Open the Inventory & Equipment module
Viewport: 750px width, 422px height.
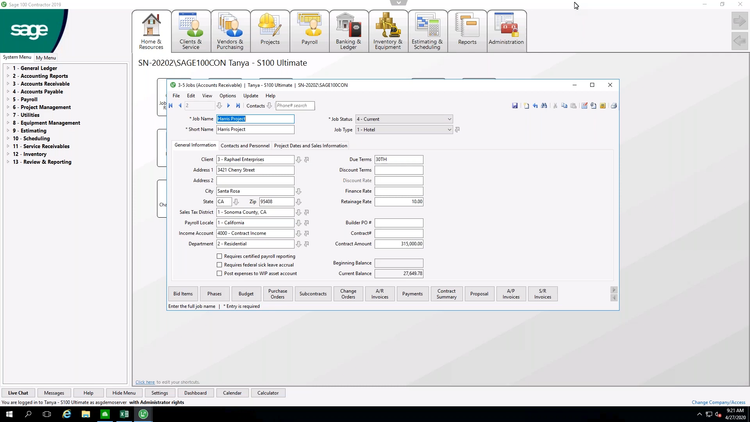tap(388, 31)
